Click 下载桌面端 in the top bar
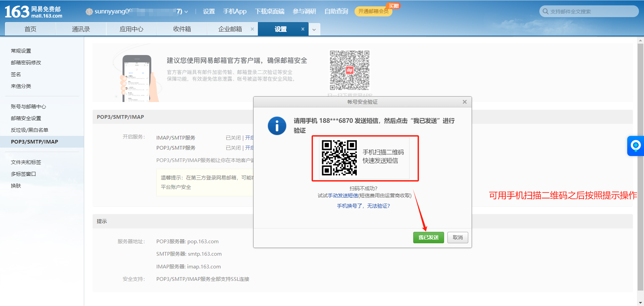This screenshot has height=306, width=644. (270, 11)
